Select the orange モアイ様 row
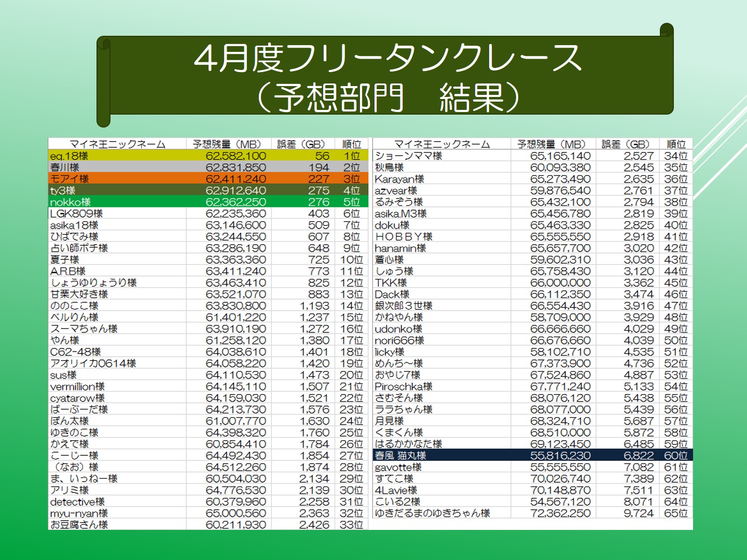Screen dimensions: 747x560 pyautogui.click(x=208, y=179)
